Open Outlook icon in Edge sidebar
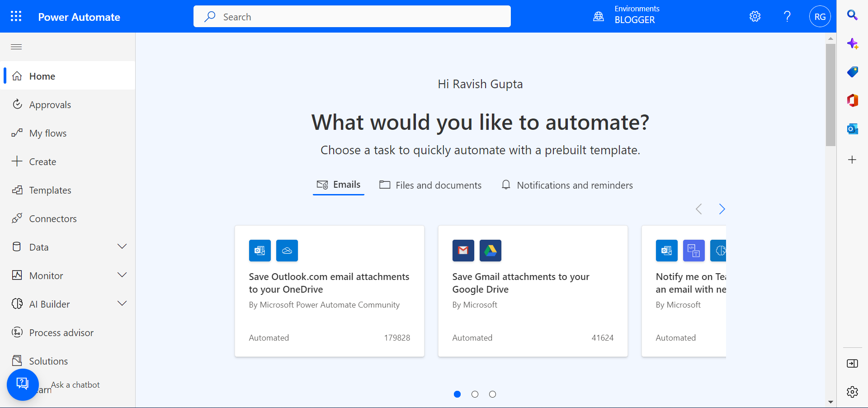The width and height of the screenshot is (868, 408). click(x=852, y=129)
